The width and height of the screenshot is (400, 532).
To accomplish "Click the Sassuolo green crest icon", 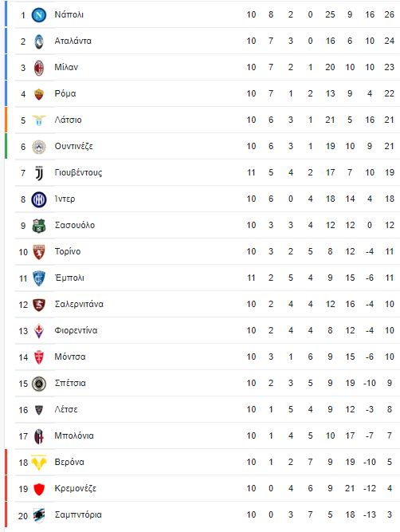I will click(x=39, y=226).
